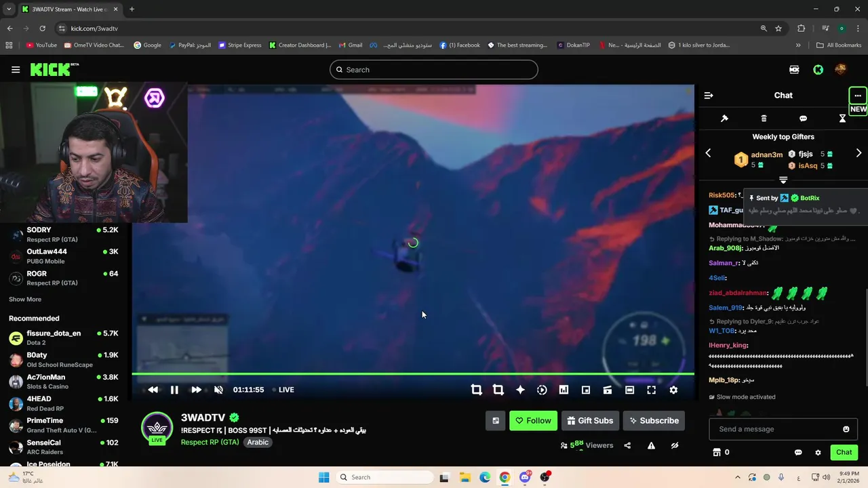
Task: Toggle the crossed-eye hide icon
Action: click(x=675, y=445)
